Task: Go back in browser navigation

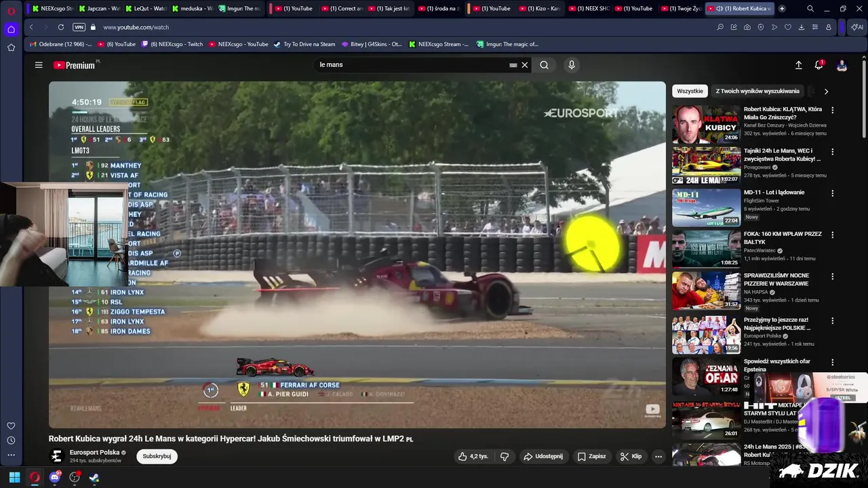Action: pos(31,27)
